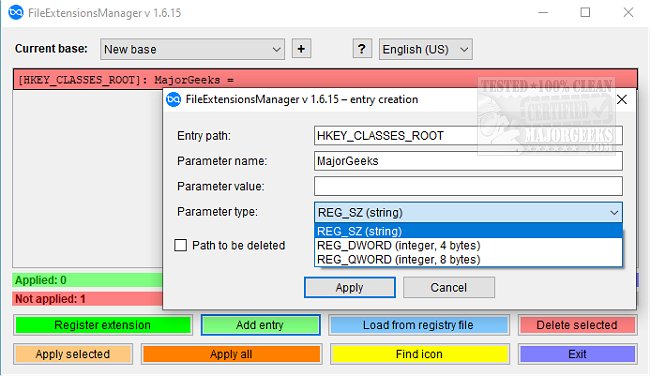Click Apply in the entry creation dialog

349,287
